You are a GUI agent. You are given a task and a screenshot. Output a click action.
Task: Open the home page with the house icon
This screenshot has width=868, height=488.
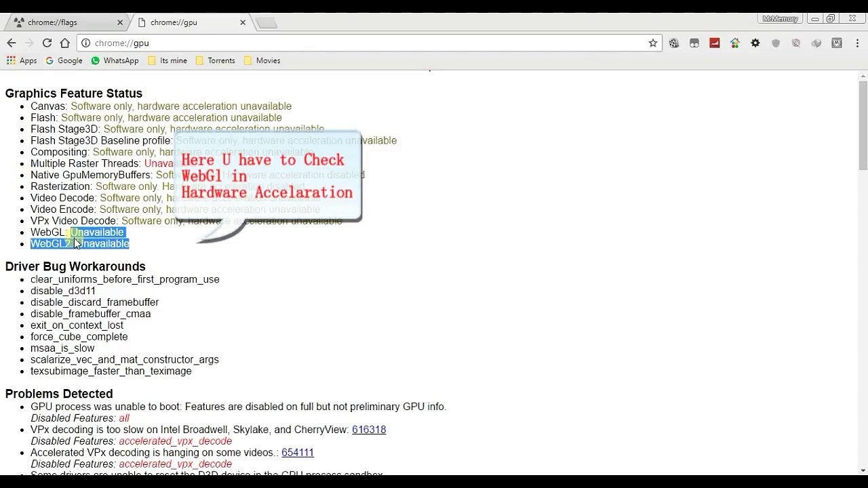[x=64, y=43]
